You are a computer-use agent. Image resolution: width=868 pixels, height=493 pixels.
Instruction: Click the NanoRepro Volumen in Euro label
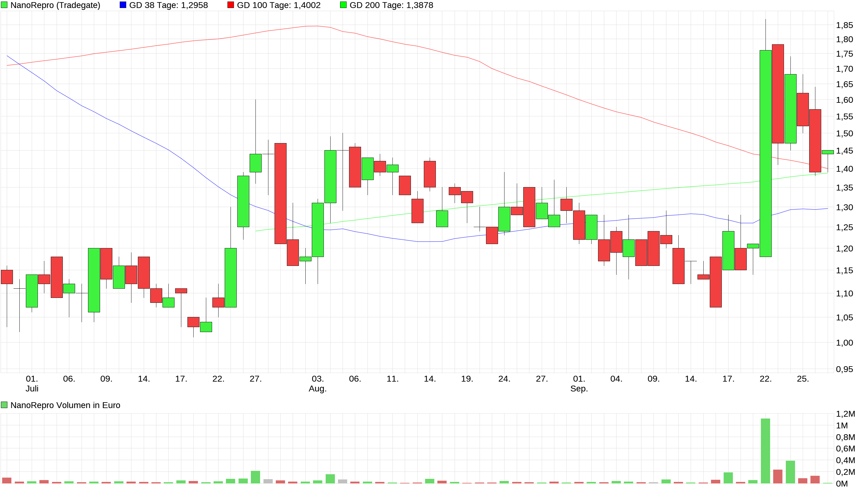[65, 405]
